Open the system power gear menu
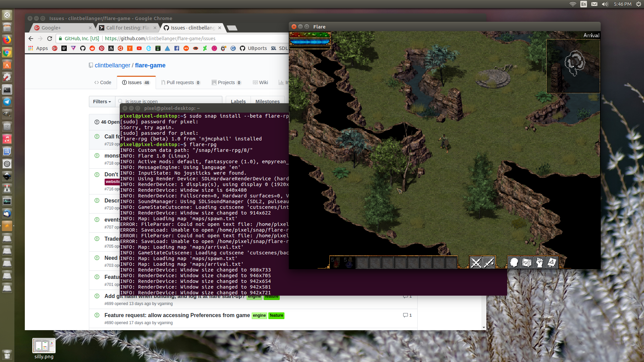 click(x=638, y=4)
